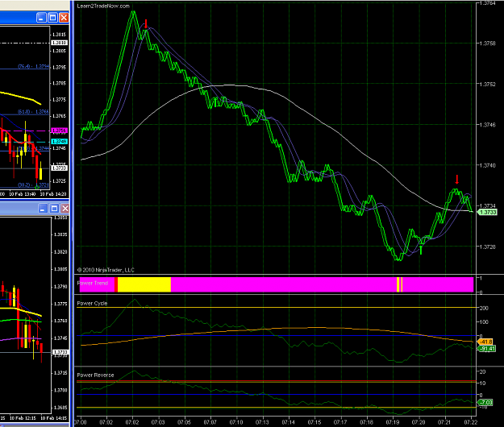
Task: Click the Learn2TradeNow.com label on main chart
Action: pos(103,6)
